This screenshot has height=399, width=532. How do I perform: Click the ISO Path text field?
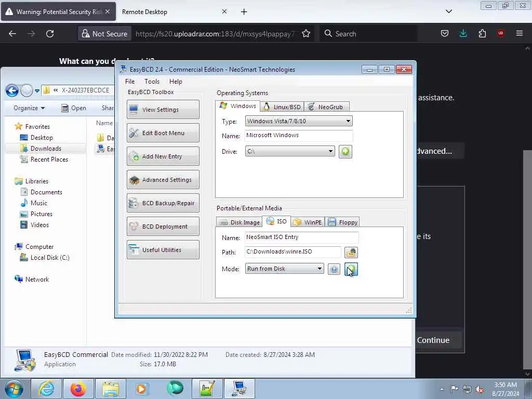pos(293,252)
